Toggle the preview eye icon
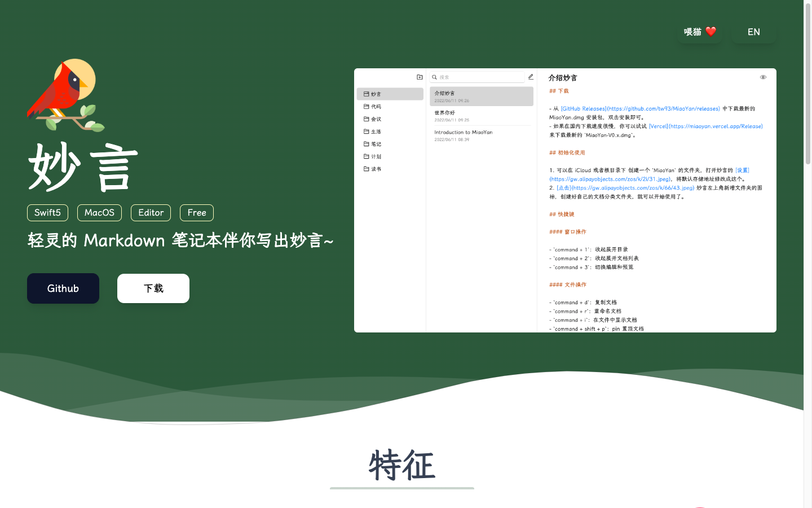The height and width of the screenshot is (508, 812). [763, 77]
